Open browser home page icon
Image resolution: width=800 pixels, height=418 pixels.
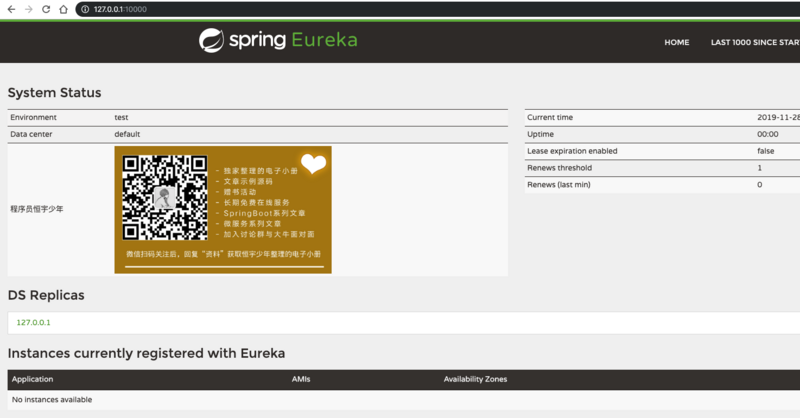[63, 9]
